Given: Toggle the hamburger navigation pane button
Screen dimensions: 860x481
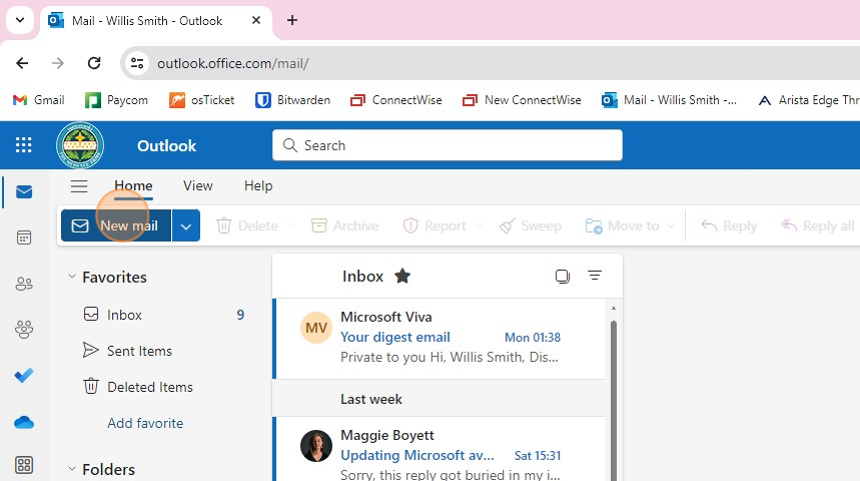Looking at the screenshot, I should click(79, 186).
